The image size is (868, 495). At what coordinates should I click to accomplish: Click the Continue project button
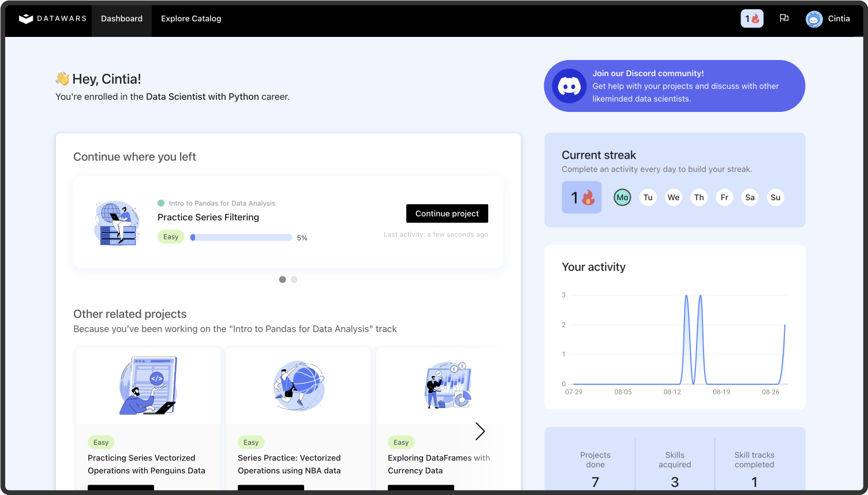pyautogui.click(x=447, y=213)
